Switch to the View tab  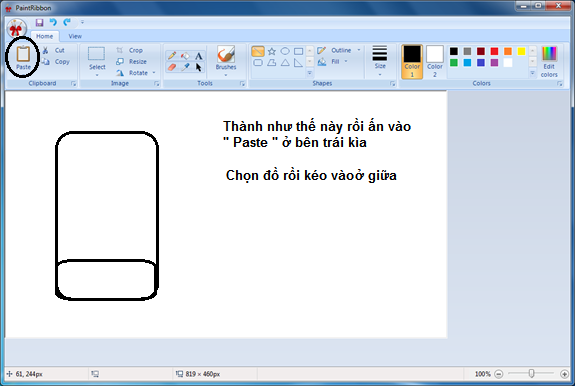tap(75, 36)
